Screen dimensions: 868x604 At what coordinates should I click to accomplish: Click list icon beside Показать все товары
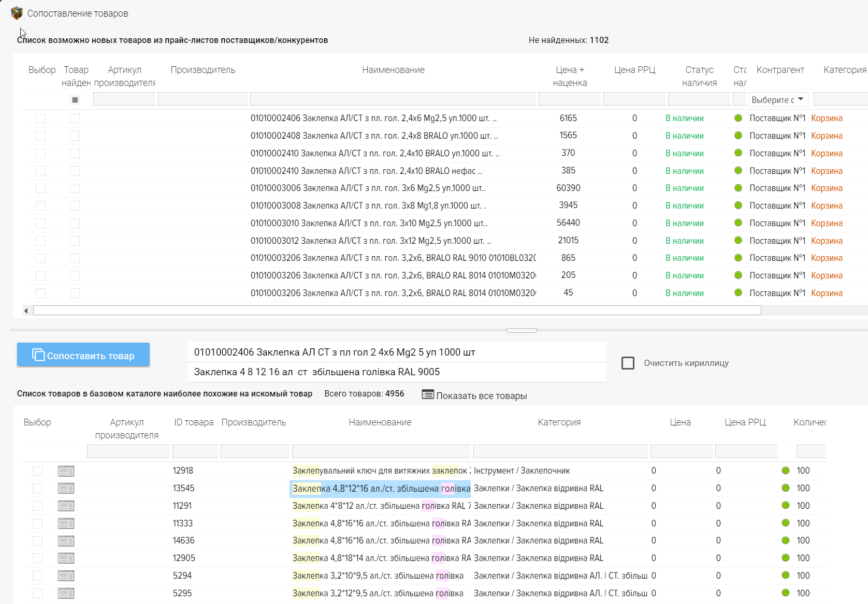pyautogui.click(x=428, y=394)
